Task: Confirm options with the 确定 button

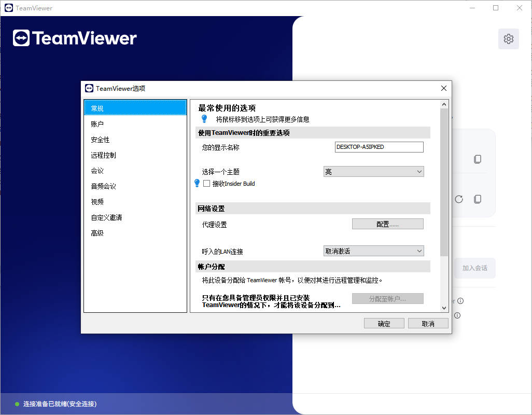Action: tap(384, 323)
